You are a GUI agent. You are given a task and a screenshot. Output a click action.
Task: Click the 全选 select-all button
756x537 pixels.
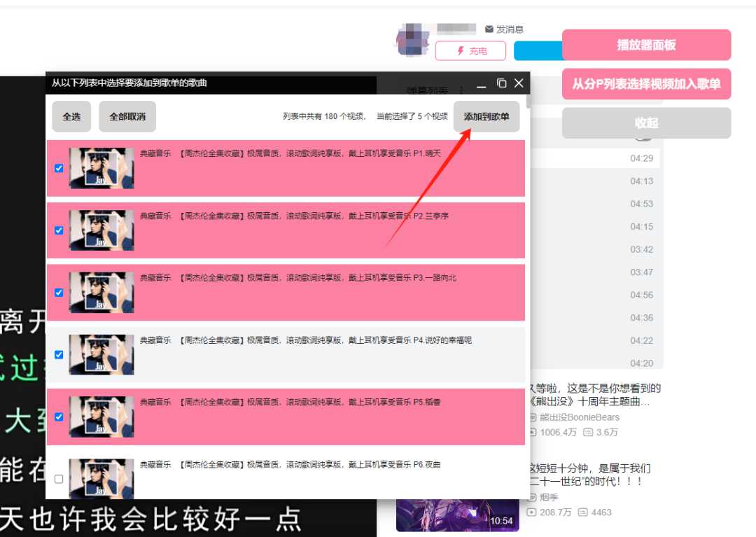click(x=71, y=117)
